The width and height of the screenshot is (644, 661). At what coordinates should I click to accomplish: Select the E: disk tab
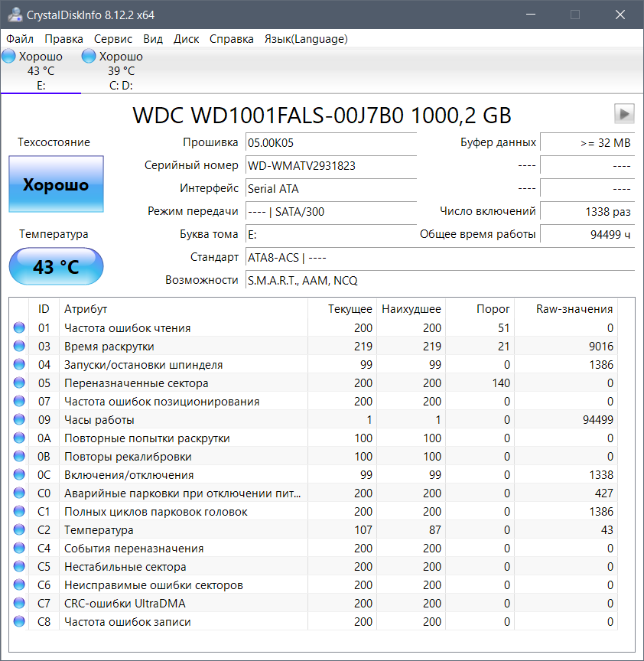click(41, 71)
